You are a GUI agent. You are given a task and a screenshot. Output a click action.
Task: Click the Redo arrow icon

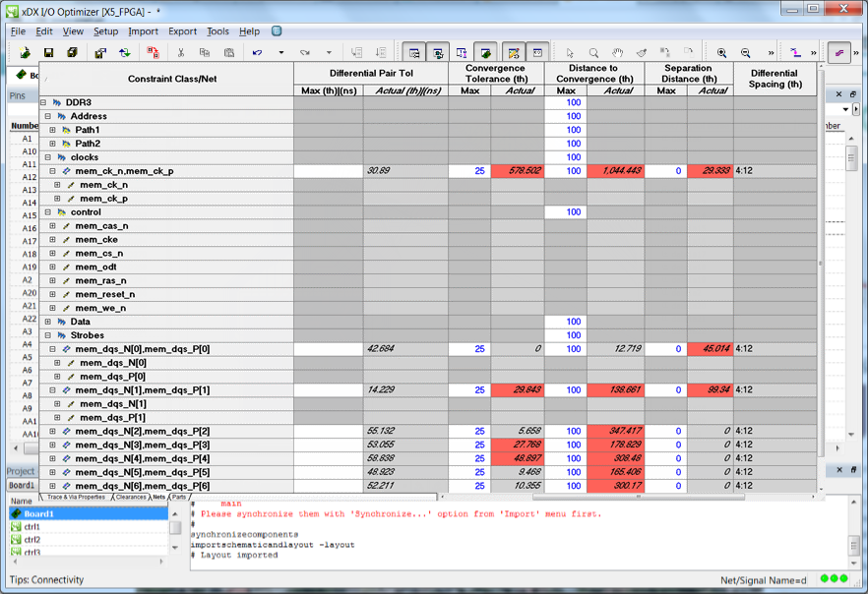click(305, 52)
